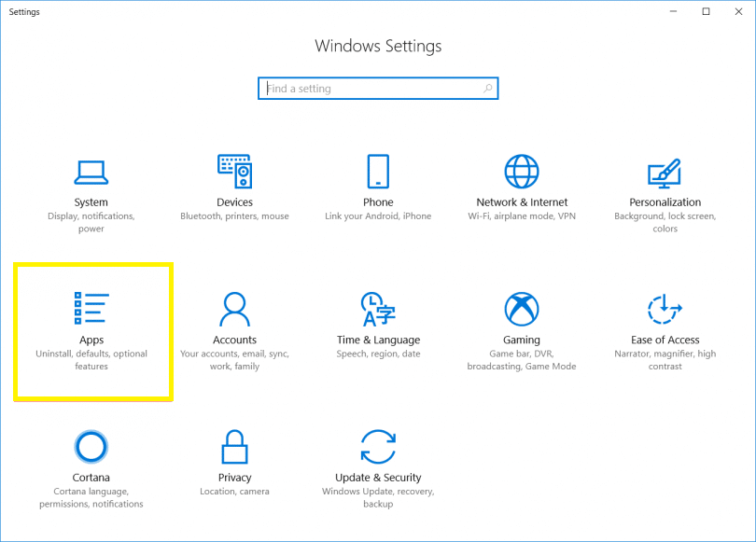Minimize the Settings window
This screenshot has height=542, width=756.
point(673,11)
